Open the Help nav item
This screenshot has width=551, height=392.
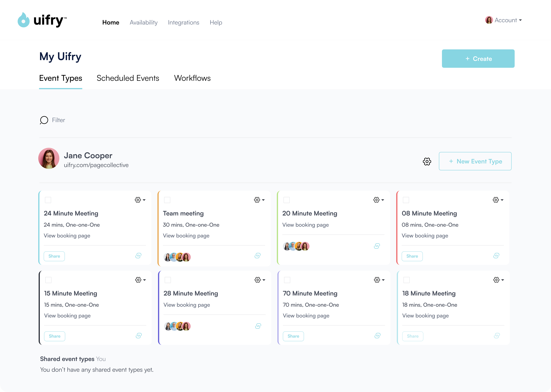[x=216, y=22]
